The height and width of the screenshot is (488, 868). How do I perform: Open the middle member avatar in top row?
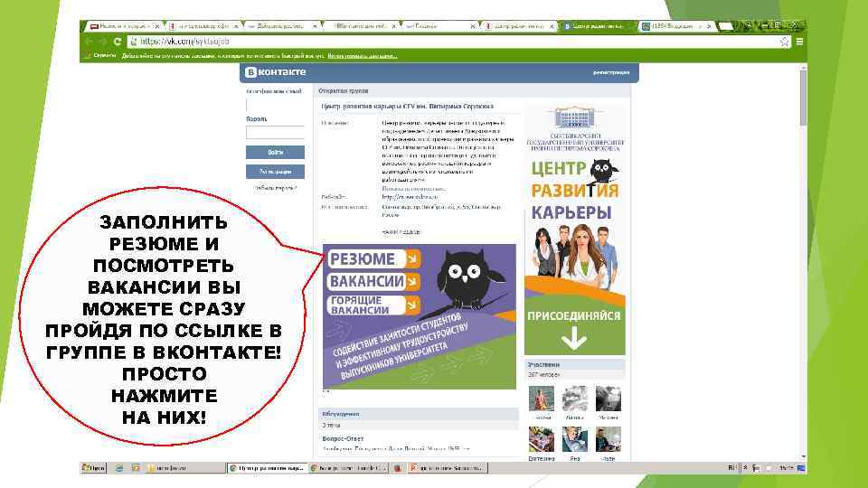point(575,398)
